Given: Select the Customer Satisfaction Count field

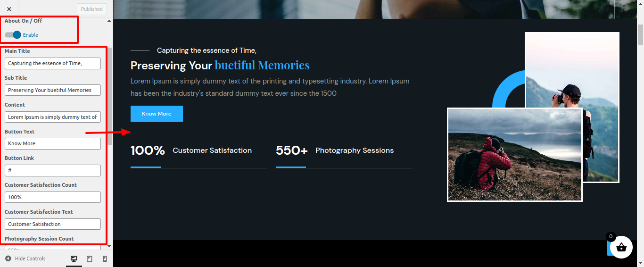Looking at the screenshot, I should [x=53, y=197].
